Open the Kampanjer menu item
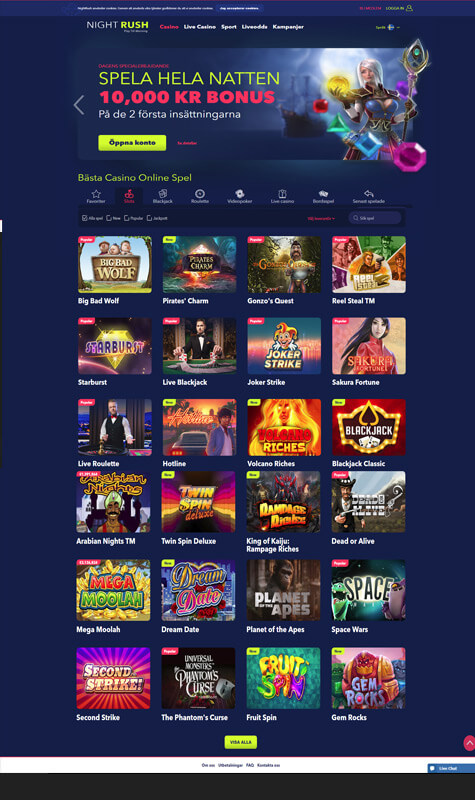This screenshot has height=800, width=475. (x=288, y=27)
